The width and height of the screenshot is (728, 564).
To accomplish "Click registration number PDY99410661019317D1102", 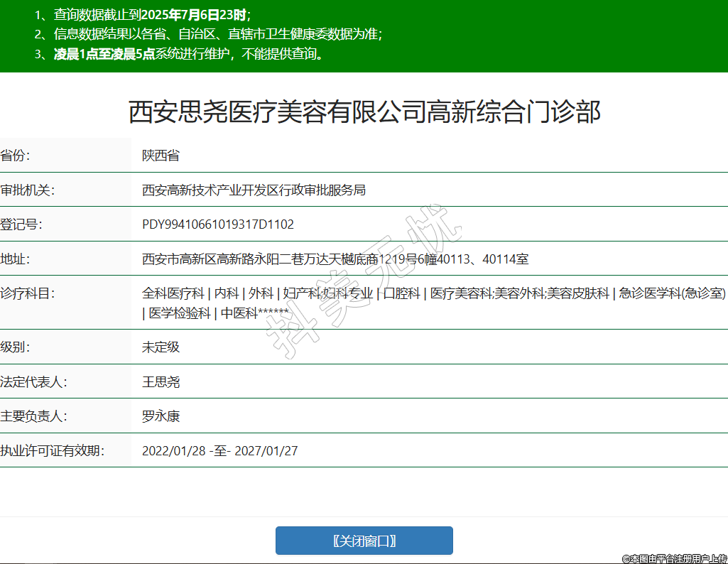I will pyautogui.click(x=218, y=224).
